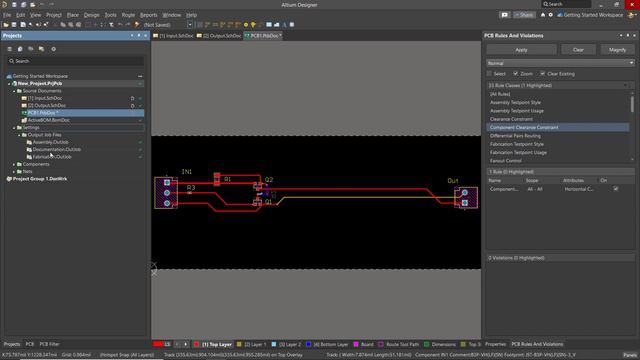Click the home icon beside Share

543,15
